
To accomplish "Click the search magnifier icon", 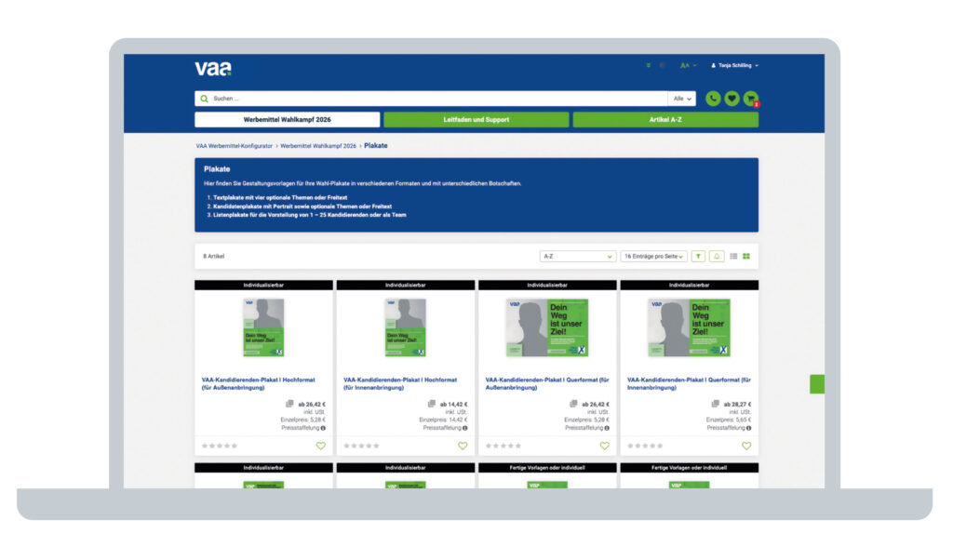I will click(x=204, y=99).
